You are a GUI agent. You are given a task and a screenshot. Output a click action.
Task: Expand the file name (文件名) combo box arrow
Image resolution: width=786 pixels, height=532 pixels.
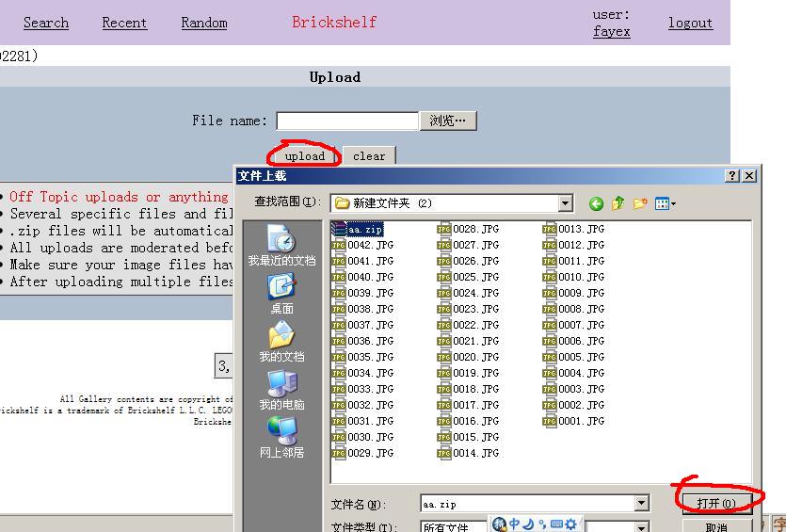click(641, 504)
